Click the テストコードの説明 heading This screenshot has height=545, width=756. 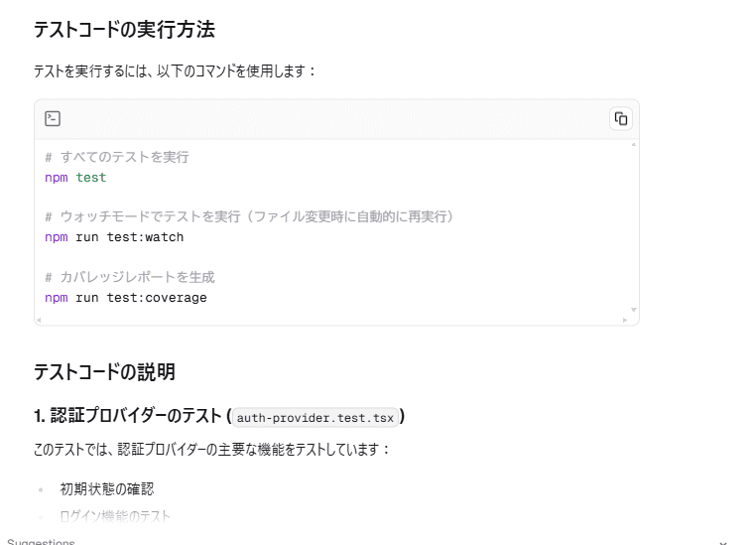[x=104, y=372]
